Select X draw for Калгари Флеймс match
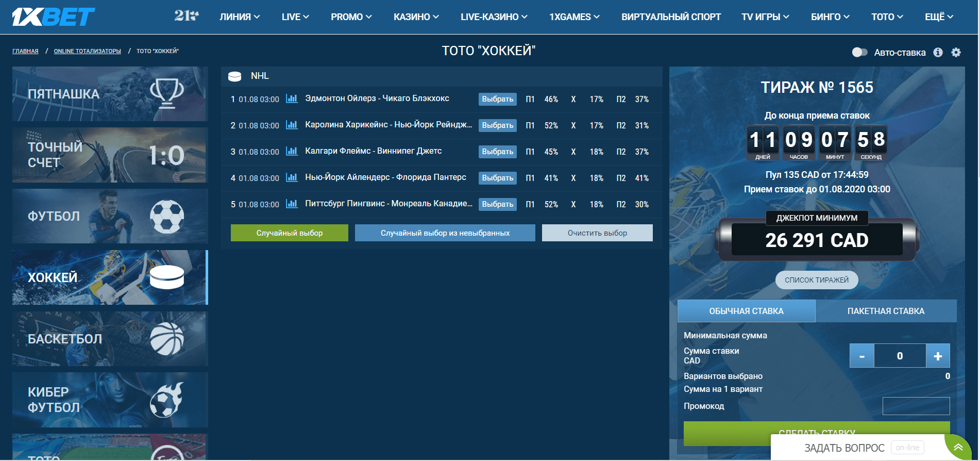The width and height of the screenshot is (980, 461). pyautogui.click(x=573, y=152)
